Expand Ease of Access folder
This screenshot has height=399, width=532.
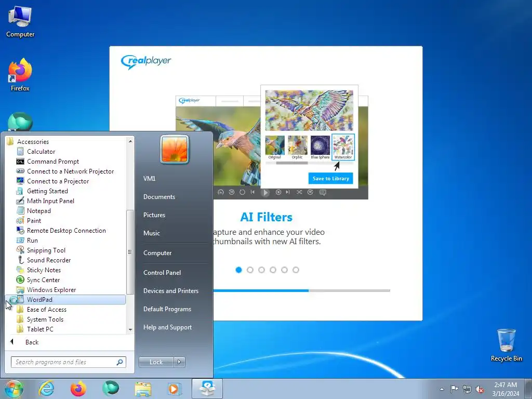(46, 309)
